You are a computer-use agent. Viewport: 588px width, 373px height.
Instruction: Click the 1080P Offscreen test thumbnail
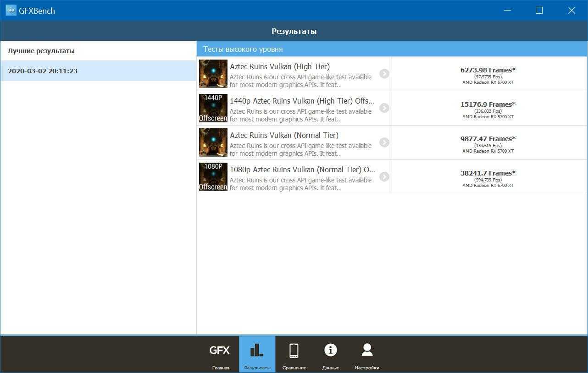213,177
